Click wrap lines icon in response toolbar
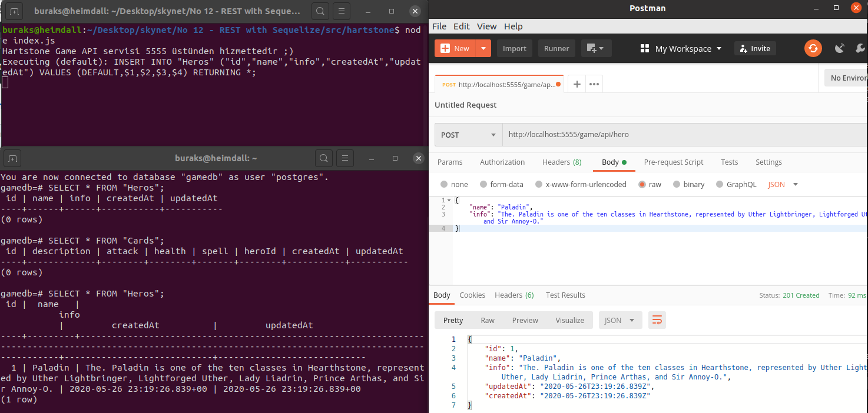 (x=657, y=320)
